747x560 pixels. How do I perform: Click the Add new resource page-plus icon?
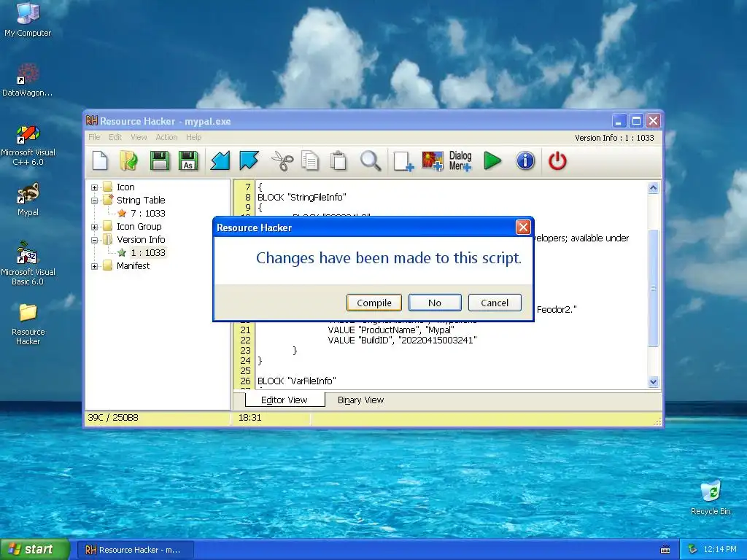pos(403,161)
